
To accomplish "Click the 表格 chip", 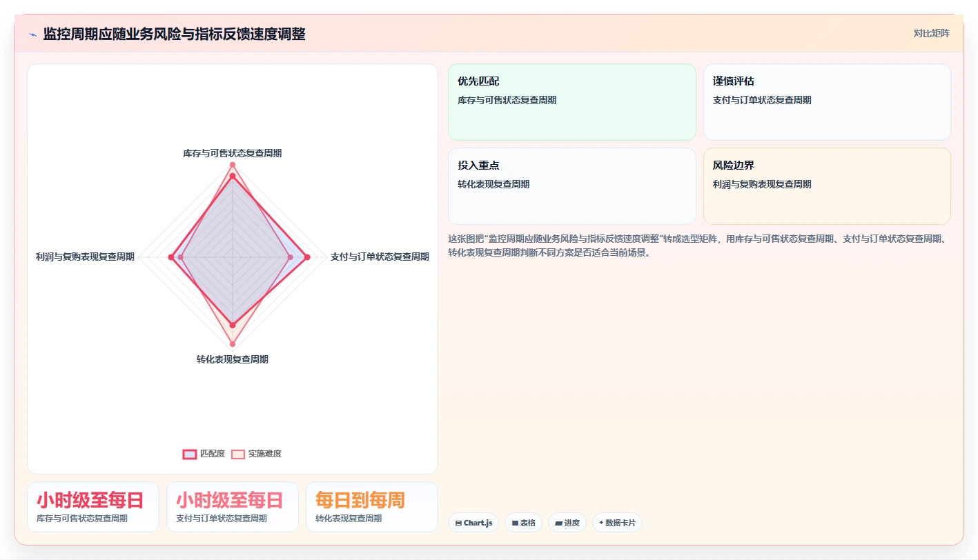I will (x=524, y=523).
